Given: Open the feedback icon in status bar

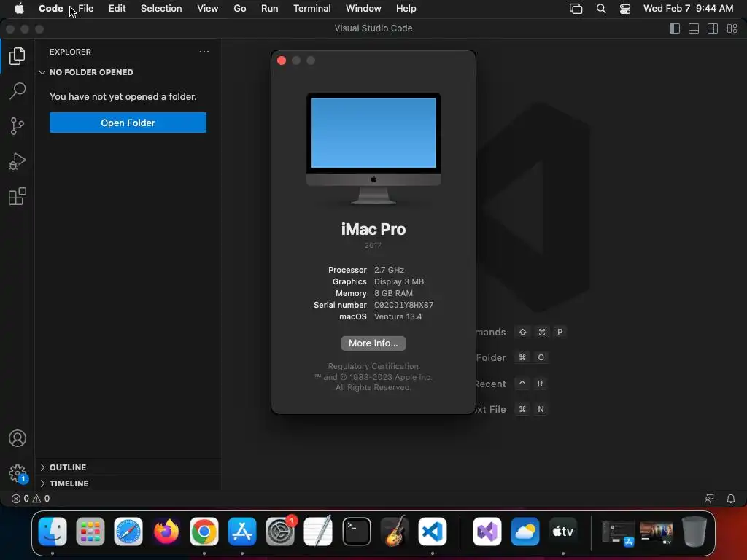Looking at the screenshot, I should (x=709, y=499).
